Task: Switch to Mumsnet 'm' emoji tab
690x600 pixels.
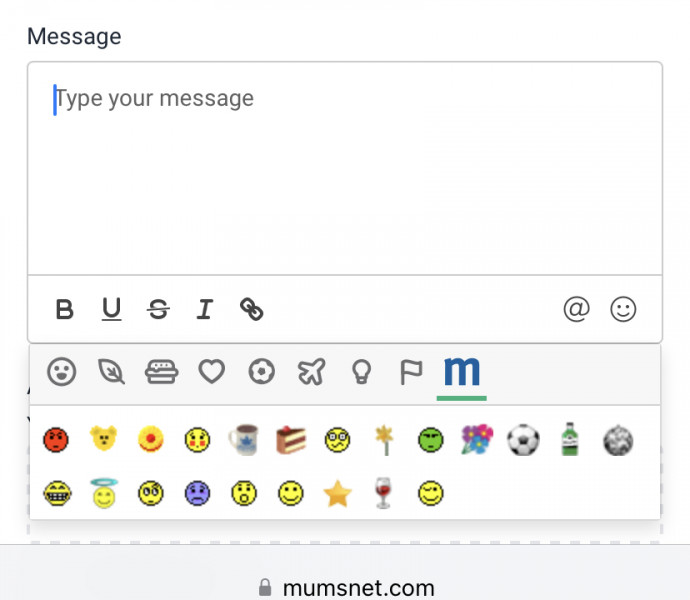Action: 461,373
